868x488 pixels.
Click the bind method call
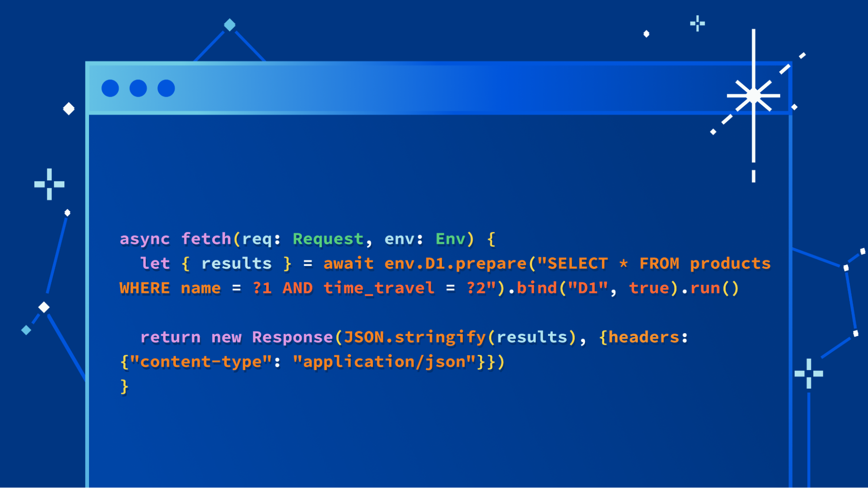coord(537,288)
